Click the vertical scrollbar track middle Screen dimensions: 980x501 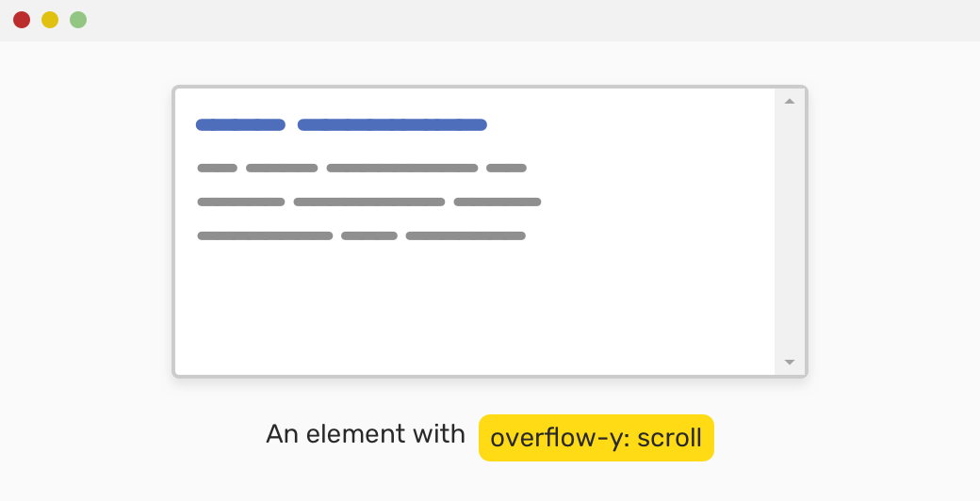pos(790,232)
